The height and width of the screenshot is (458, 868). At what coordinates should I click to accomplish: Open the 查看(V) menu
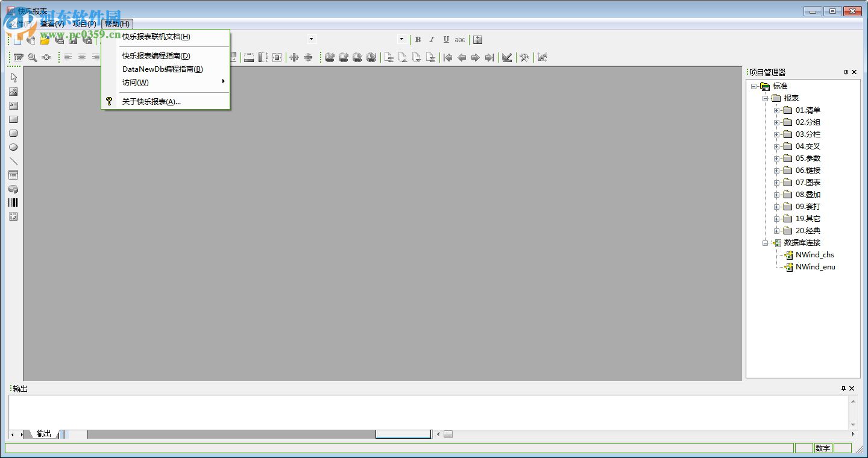pyautogui.click(x=52, y=24)
